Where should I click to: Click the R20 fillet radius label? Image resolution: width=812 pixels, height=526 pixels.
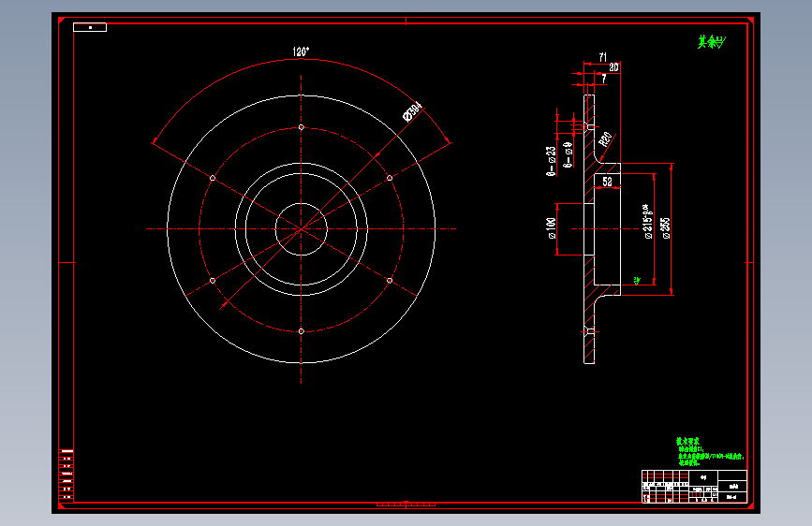pos(605,139)
